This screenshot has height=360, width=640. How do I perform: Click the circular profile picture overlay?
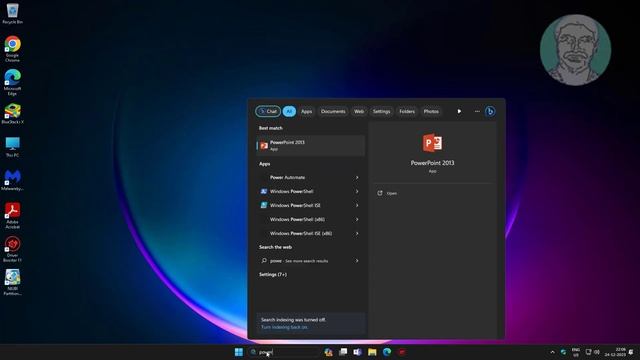pyautogui.click(x=575, y=50)
